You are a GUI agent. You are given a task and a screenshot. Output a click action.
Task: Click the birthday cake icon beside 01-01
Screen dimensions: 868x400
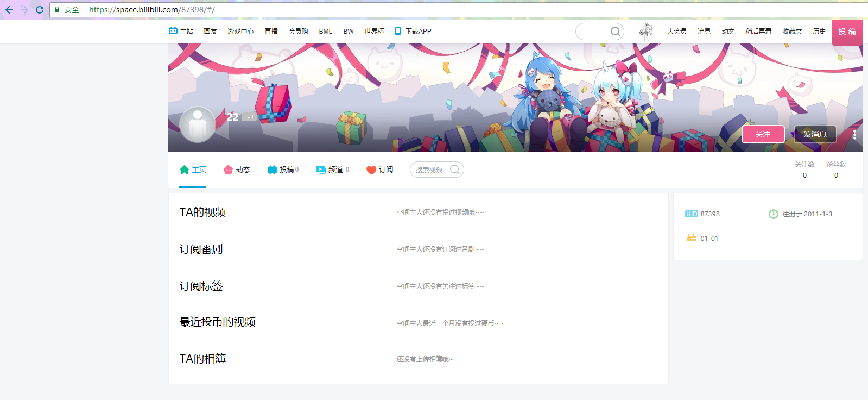coord(692,238)
